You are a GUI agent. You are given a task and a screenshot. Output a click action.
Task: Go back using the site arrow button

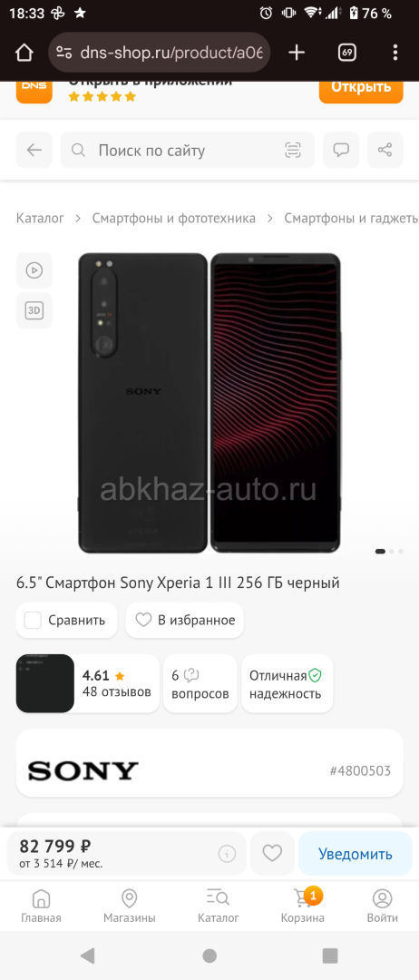[x=34, y=150]
